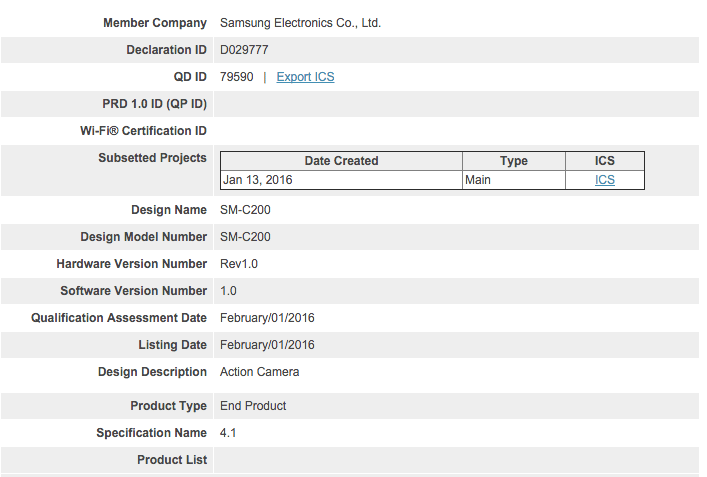Click the 'QD ID' label
707x477 pixels.
190,77
